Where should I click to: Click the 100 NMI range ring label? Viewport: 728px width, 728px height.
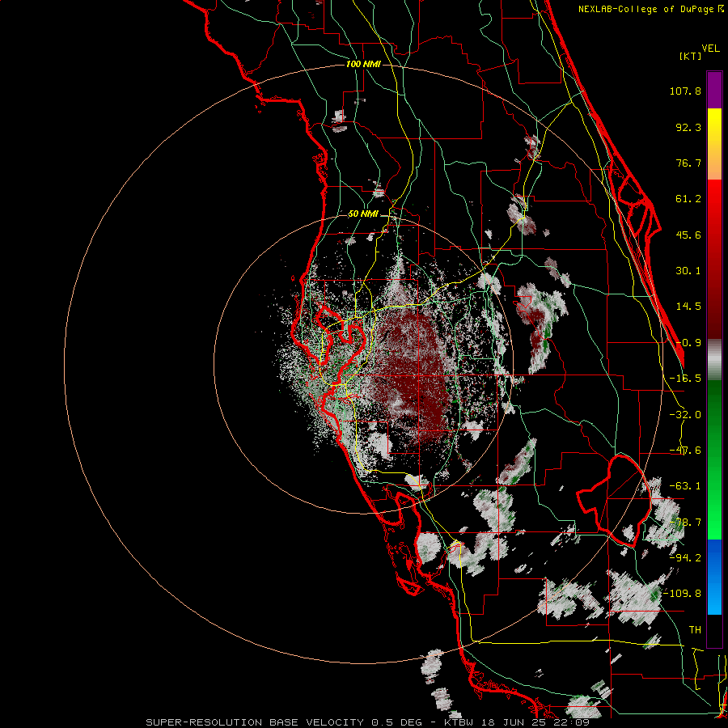click(x=363, y=64)
